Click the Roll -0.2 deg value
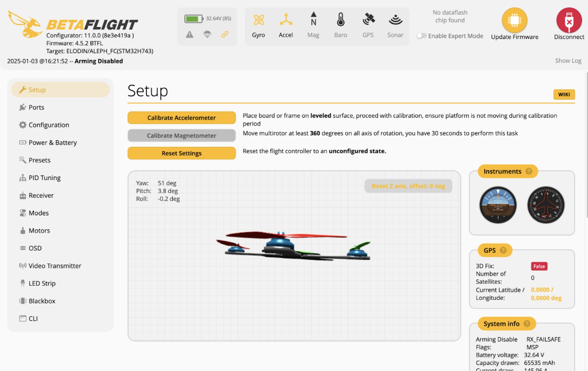 [169, 199]
